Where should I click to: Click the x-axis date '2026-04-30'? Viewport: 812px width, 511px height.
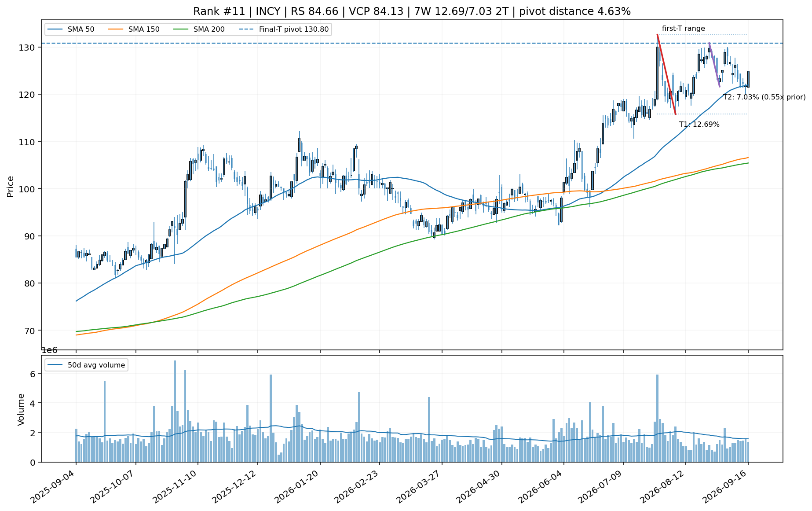pyautogui.click(x=479, y=487)
